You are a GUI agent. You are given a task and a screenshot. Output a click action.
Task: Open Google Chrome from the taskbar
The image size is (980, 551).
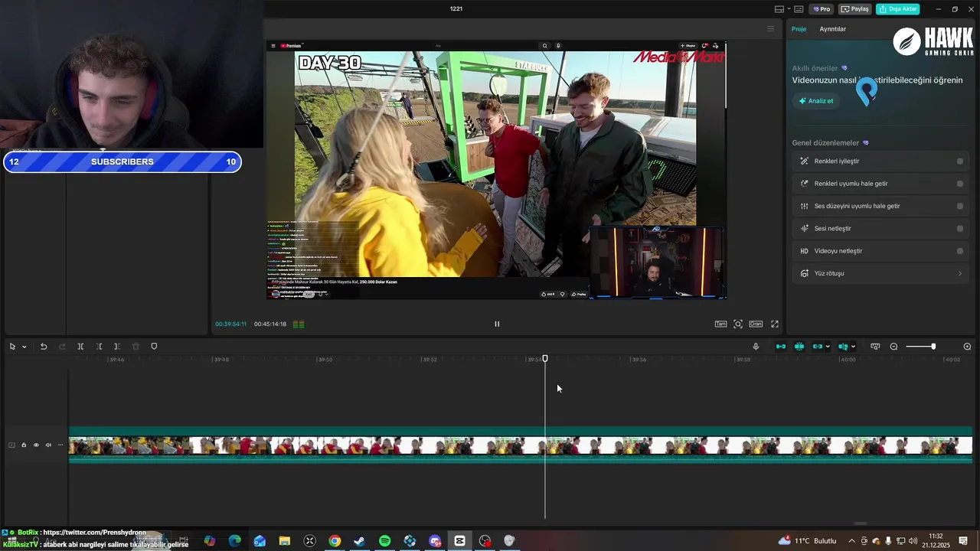point(335,541)
